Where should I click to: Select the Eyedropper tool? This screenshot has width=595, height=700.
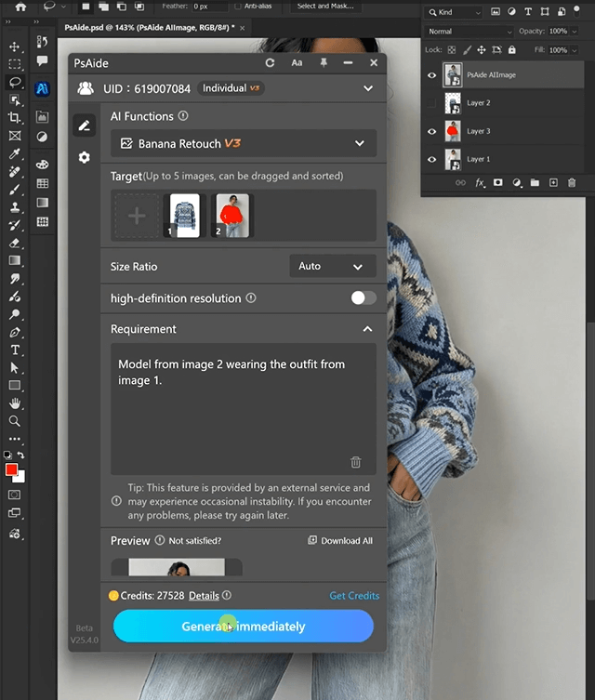point(14,154)
